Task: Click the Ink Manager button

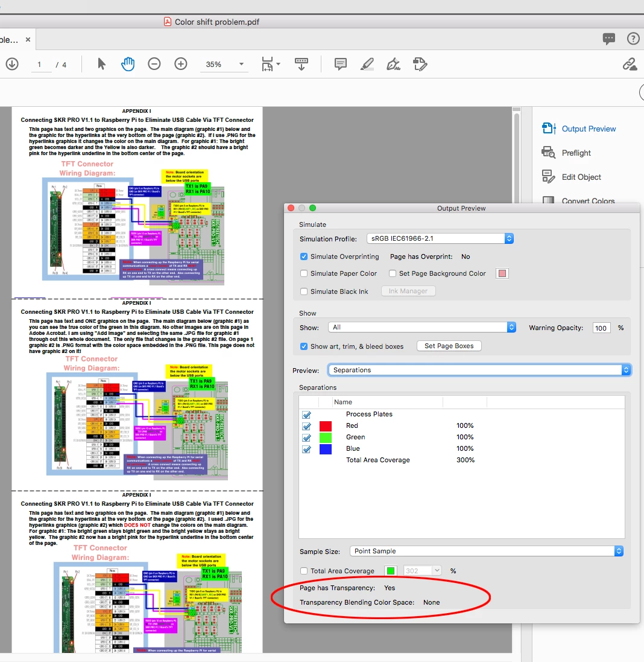Action: point(408,291)
